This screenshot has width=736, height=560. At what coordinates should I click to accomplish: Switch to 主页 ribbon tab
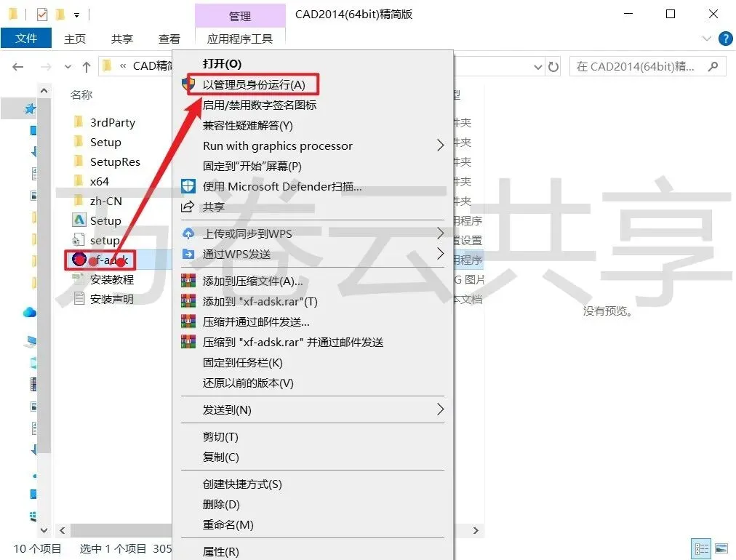(x=75, y=39)
